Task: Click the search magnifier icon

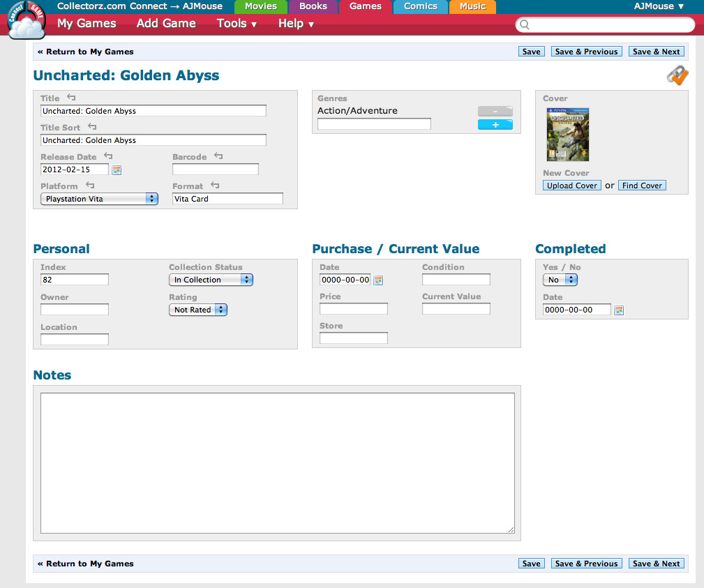Action: click(x=525, y=24)
